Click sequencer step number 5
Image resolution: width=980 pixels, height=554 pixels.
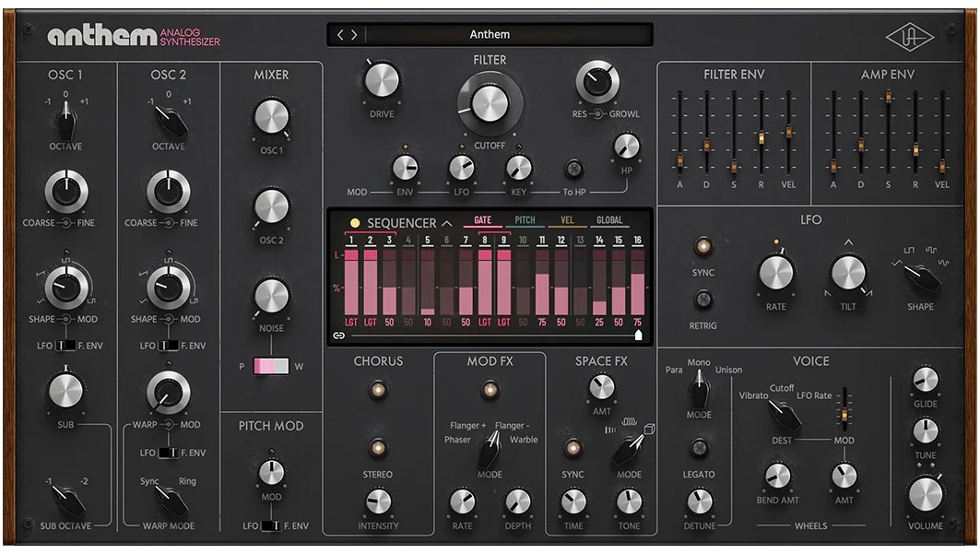click(428, 240)
